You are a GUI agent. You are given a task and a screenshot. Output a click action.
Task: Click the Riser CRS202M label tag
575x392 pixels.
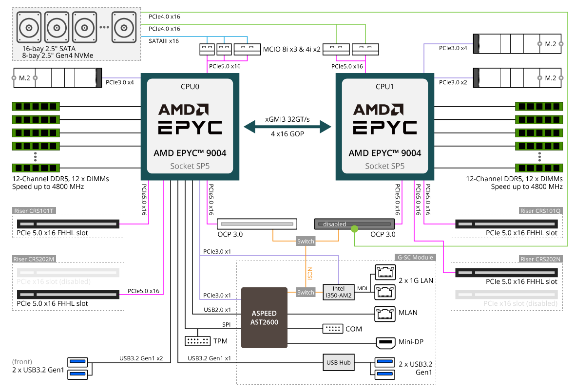pyautogui.click(x=34, y=259)
